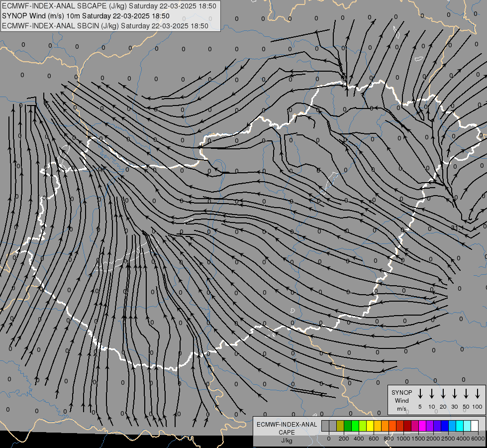This screenshot has height=448, width=487.
Task: Select the indigo swatch left of 2500 tick
Action: 437,426
